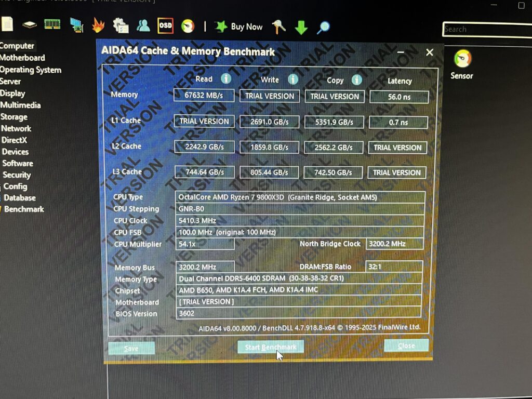The image size is (532, 399).
Task: Maximize the main AIDA64 window
Action: tap(522, 5)
